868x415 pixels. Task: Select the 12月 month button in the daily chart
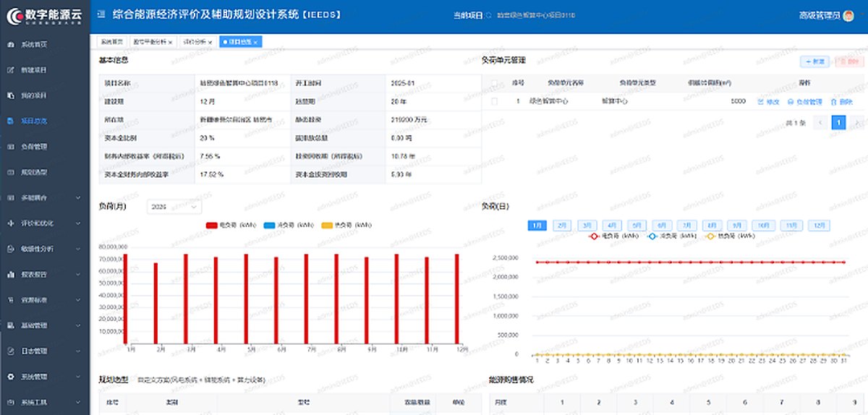coord(818,226)
